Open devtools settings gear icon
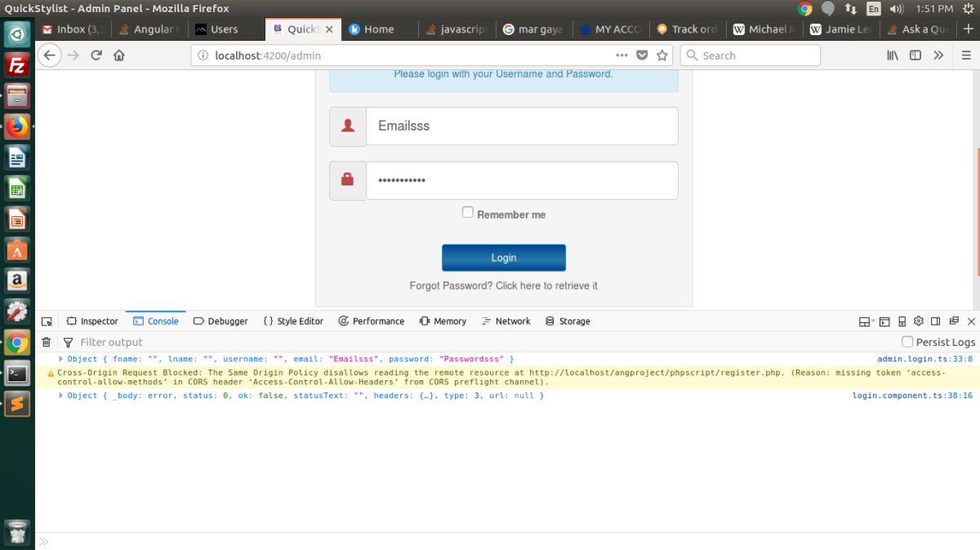Screen dimensions: 980x550 click(x=919, y=322)
